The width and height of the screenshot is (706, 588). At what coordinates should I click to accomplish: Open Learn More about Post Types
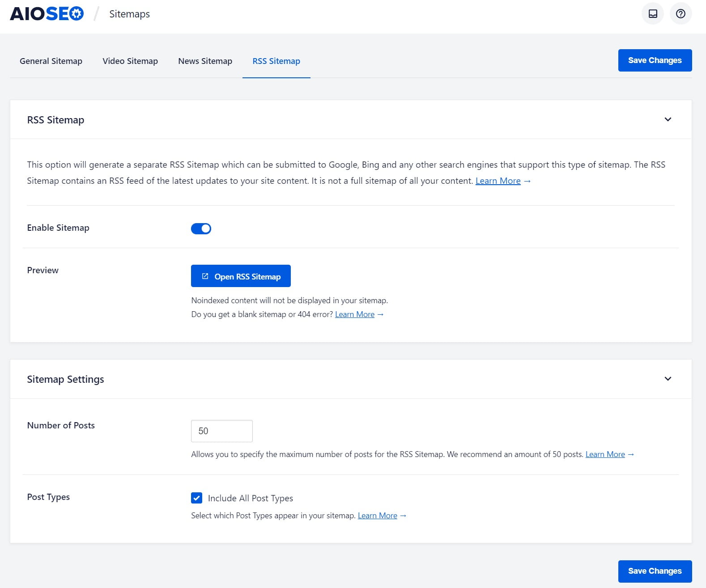[x=377, y=516]
